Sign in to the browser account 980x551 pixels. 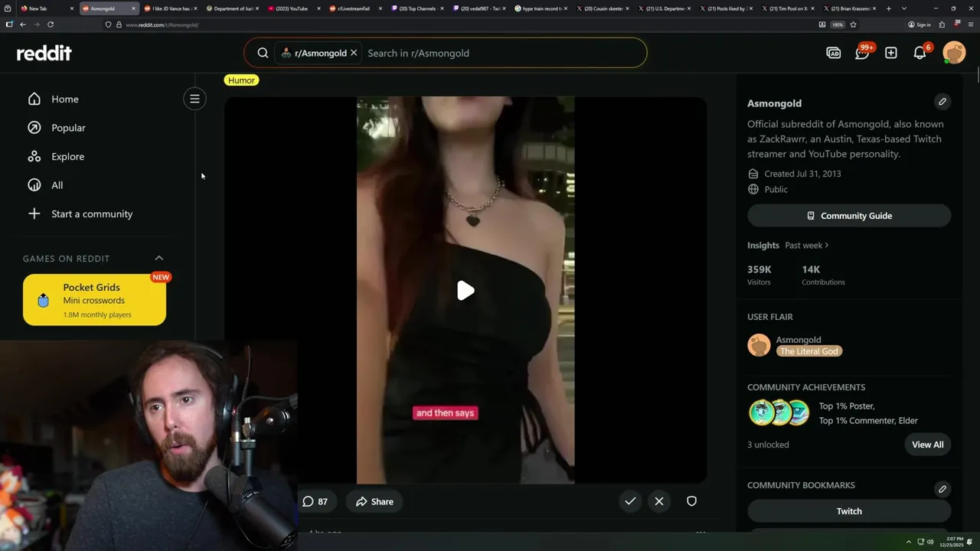[920, 24]
